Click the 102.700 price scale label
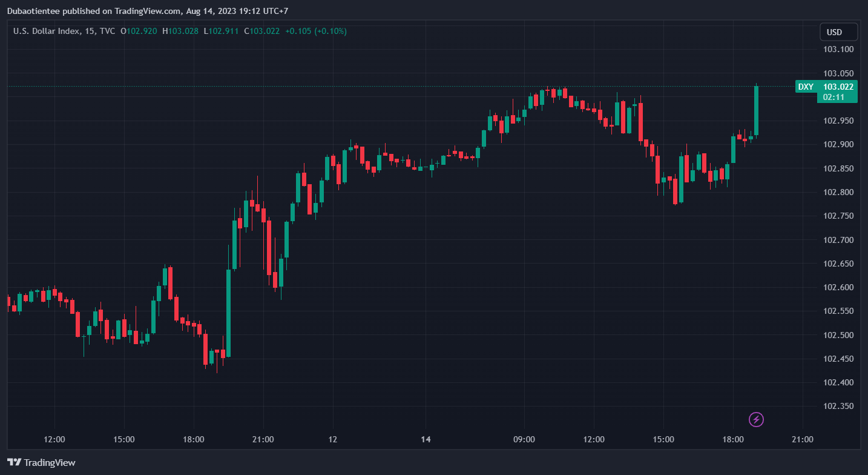Image resolution: width=868 pixels, height=475 pixels. tap(838, 240)
